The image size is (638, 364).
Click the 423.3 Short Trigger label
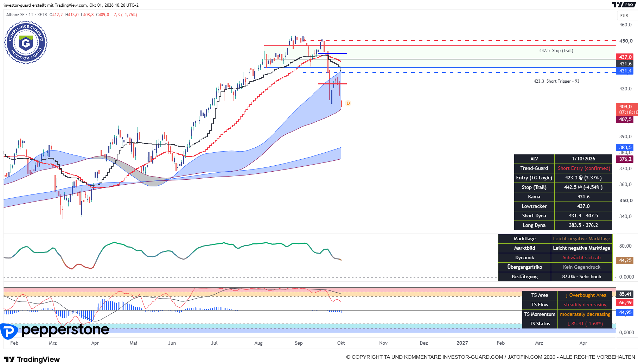point(556,81)
